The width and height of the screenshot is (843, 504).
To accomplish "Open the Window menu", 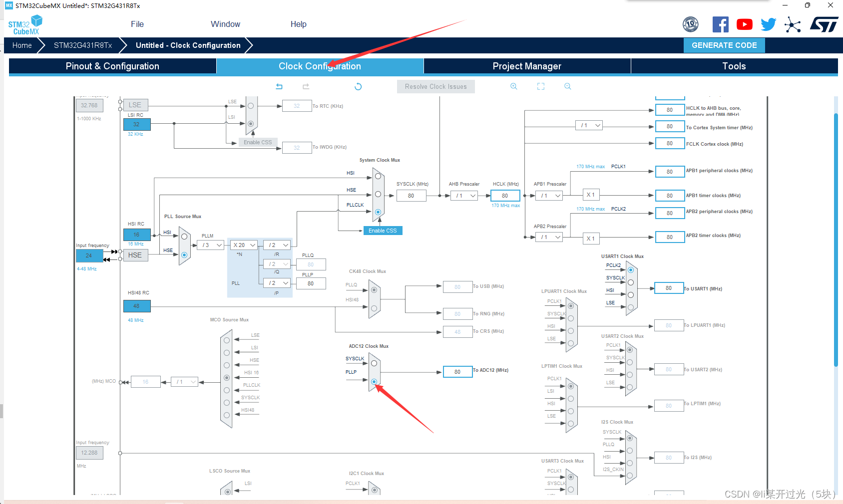I will tap(225, 24).
